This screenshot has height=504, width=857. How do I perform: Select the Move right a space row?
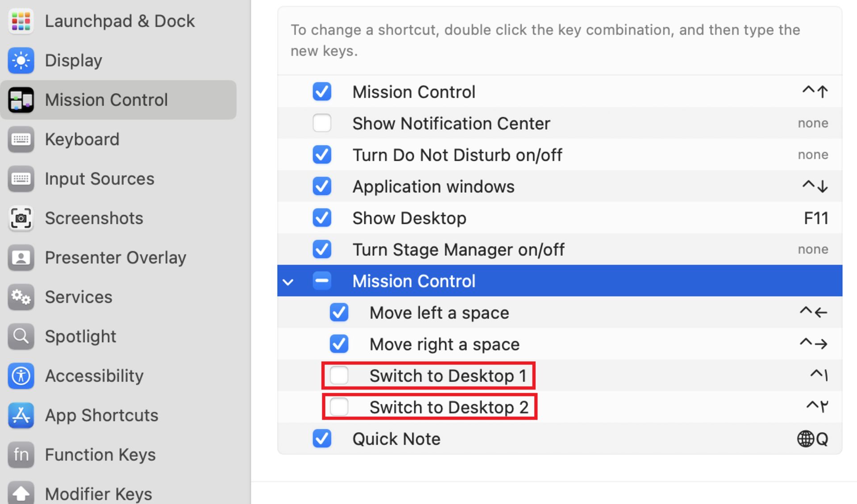pos(560,344)
